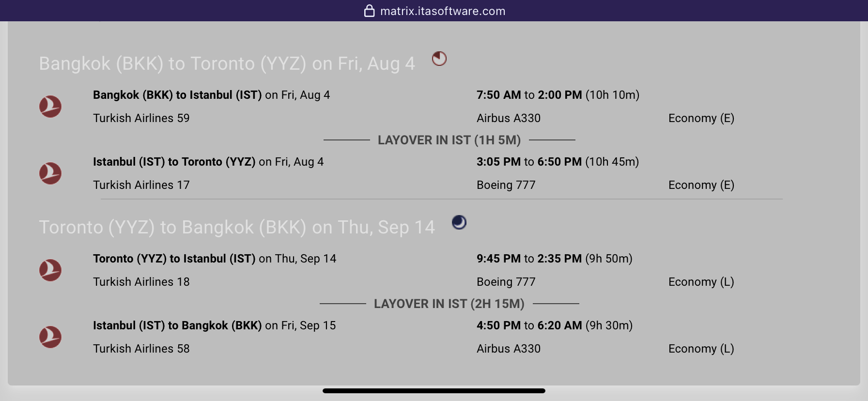This screenshot has height=401, width=868.
Task: Tap the padlock icon in the address bar
Action: [x=370, y=11]
